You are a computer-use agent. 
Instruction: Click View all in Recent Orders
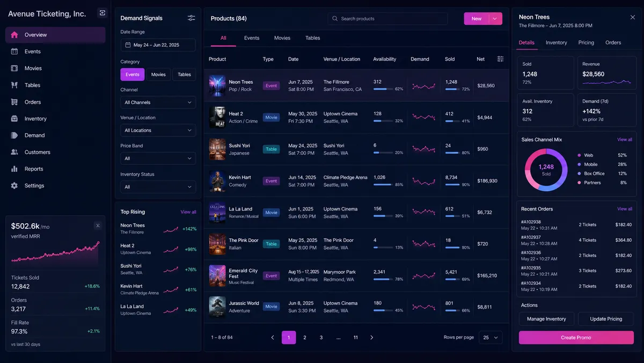click(x=625, y=209)
